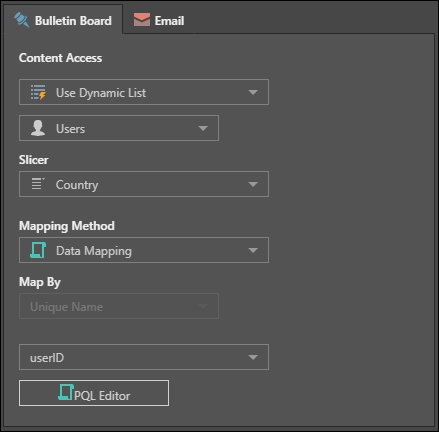Open the Country slicer dropdown
This screenshot has width=439, height=432.
(x=144, y=184)
